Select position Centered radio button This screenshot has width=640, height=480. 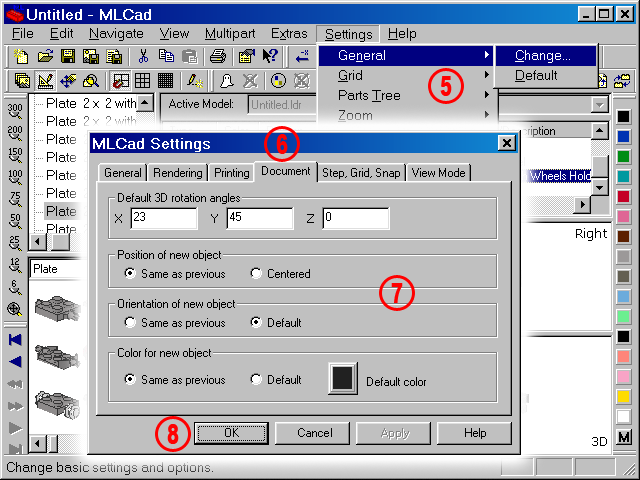click(x=256, y=273)
